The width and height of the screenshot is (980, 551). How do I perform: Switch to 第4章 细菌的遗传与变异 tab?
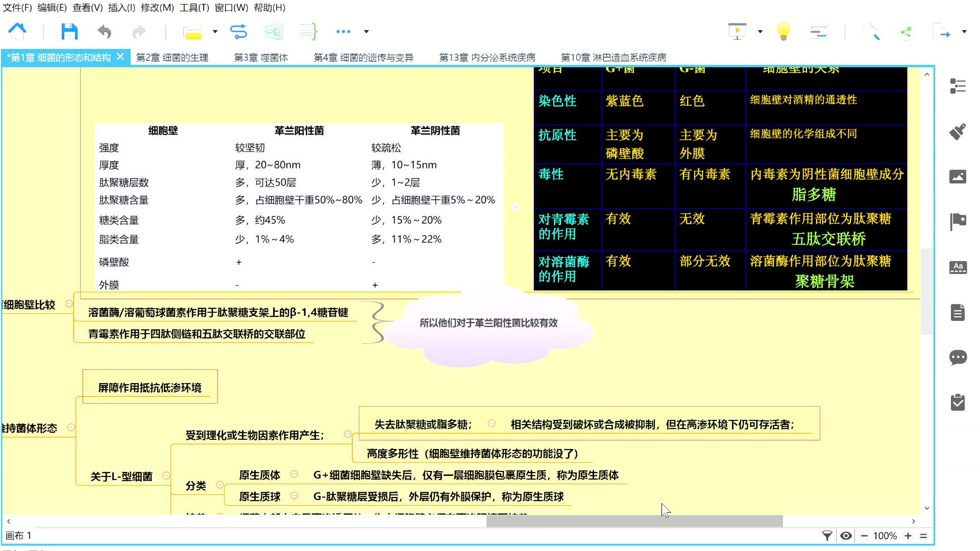point(363,58)
